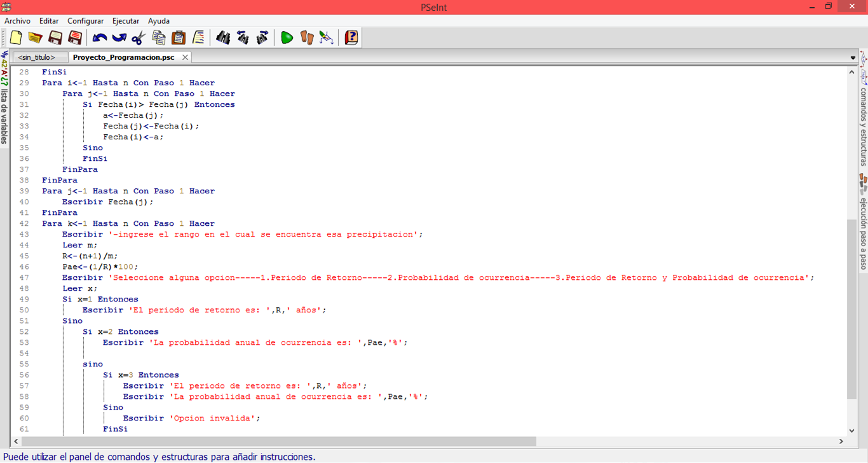
Task: Click line number 43 in the margin
Action: coord(24,234)
